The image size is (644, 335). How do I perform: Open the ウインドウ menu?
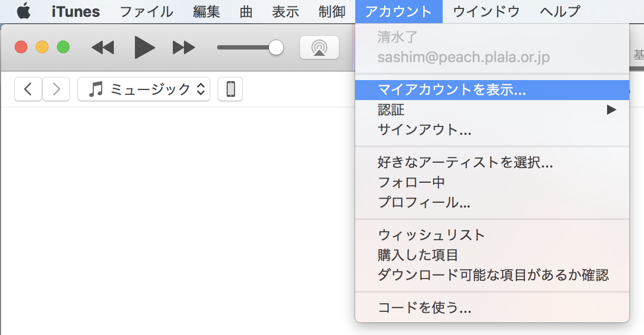(x=486, y=12)
